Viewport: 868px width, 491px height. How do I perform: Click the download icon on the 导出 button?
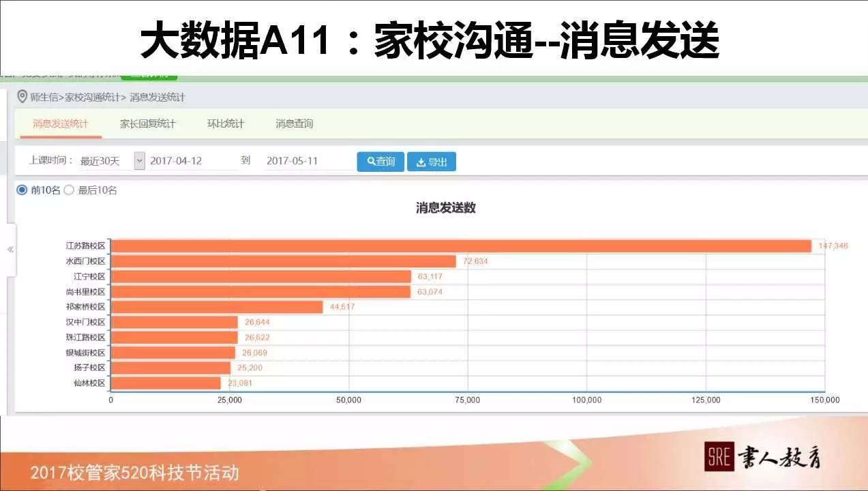tap(421, 162)
